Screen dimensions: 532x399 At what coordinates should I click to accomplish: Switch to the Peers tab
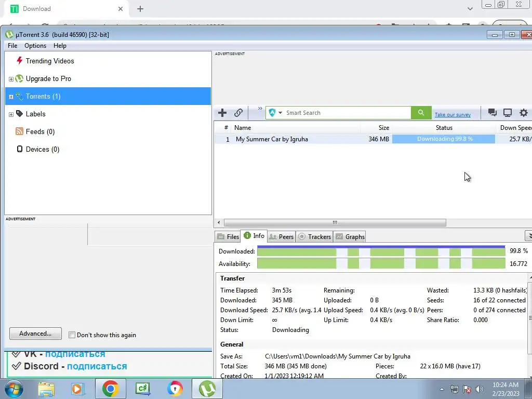(x=281, y=237)
